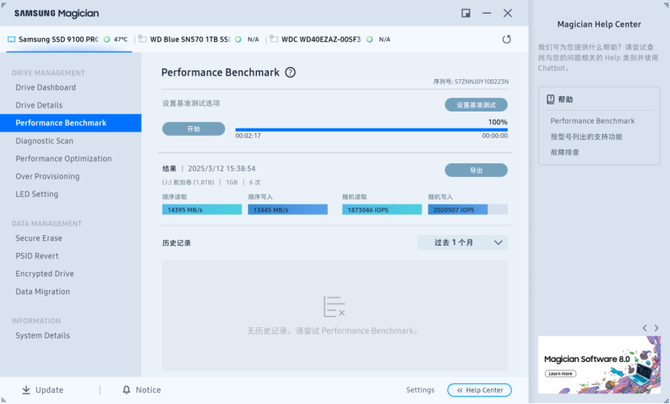Switch to WD Blue SN570 1TB drive tab
Screen dimensions: 670x404
pyautogui.click(x=196, y=39)
